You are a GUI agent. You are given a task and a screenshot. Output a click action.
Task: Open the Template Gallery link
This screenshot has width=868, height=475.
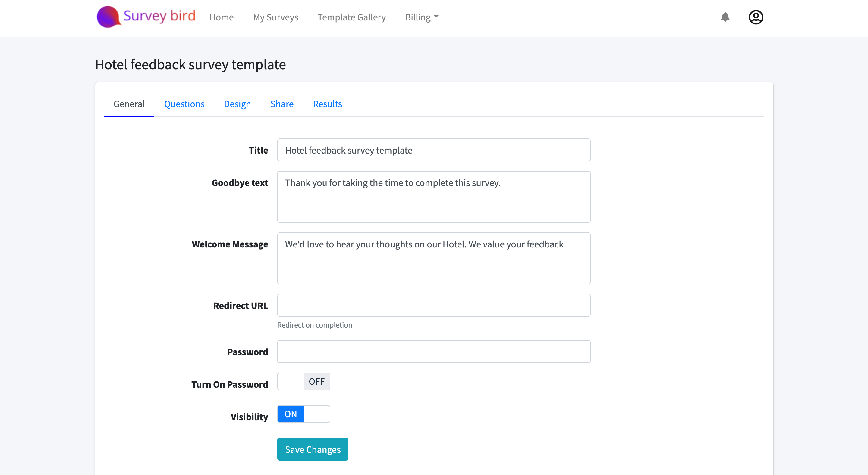(x=351, y=17)
